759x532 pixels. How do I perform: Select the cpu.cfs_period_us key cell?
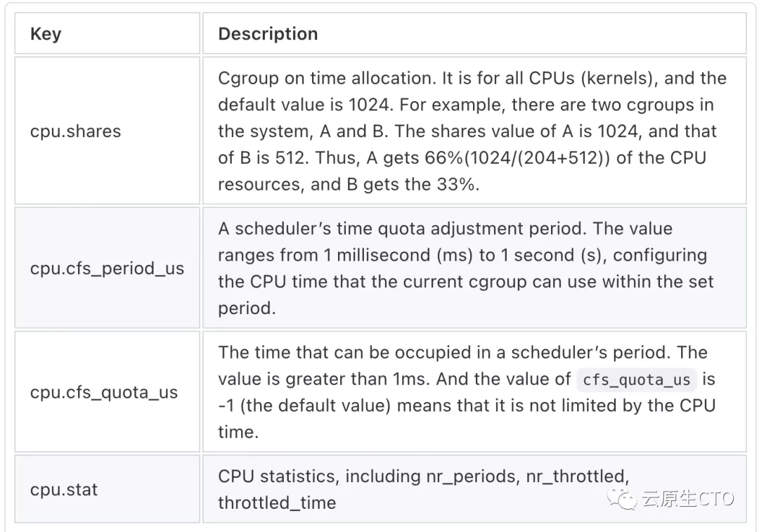[107, 268]
